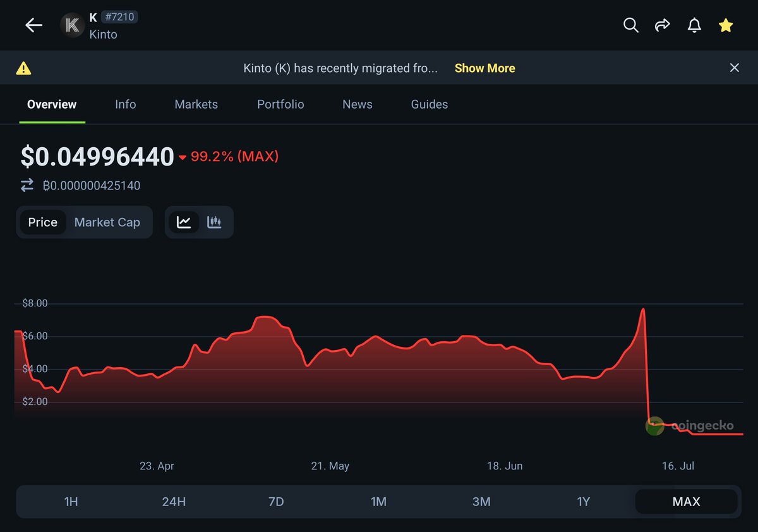Set chart range to 3M

[481, 502]
